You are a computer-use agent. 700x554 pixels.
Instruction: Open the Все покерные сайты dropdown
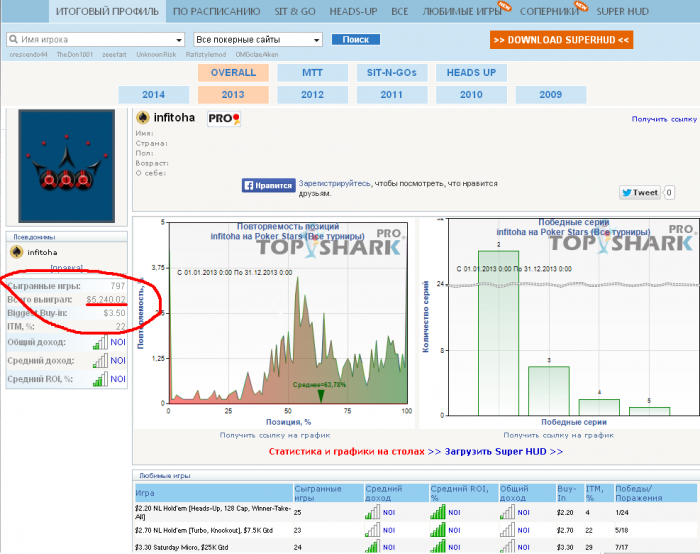258,40
